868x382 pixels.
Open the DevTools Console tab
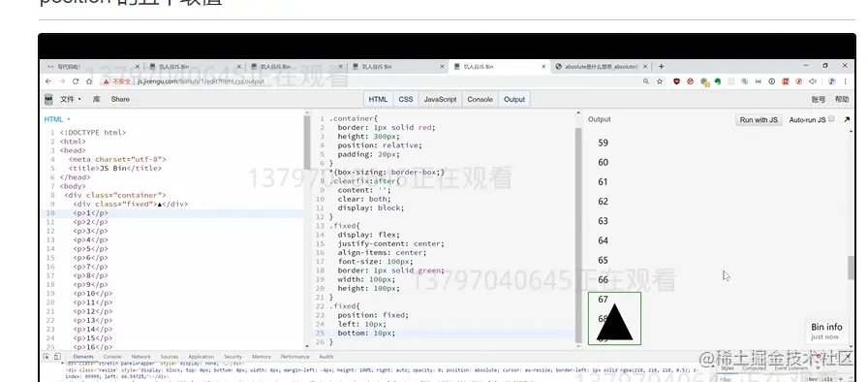tap(112, 357)
